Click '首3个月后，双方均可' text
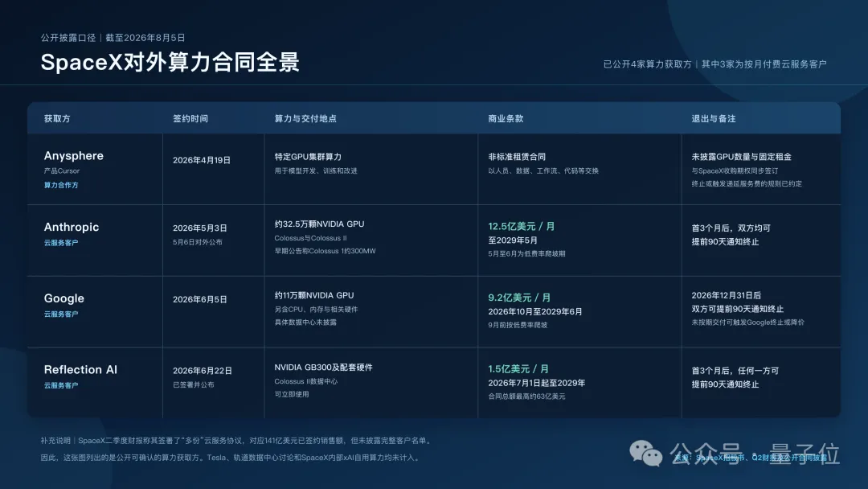The height and width of the screenshot is (489, 868). pos(731,228)
